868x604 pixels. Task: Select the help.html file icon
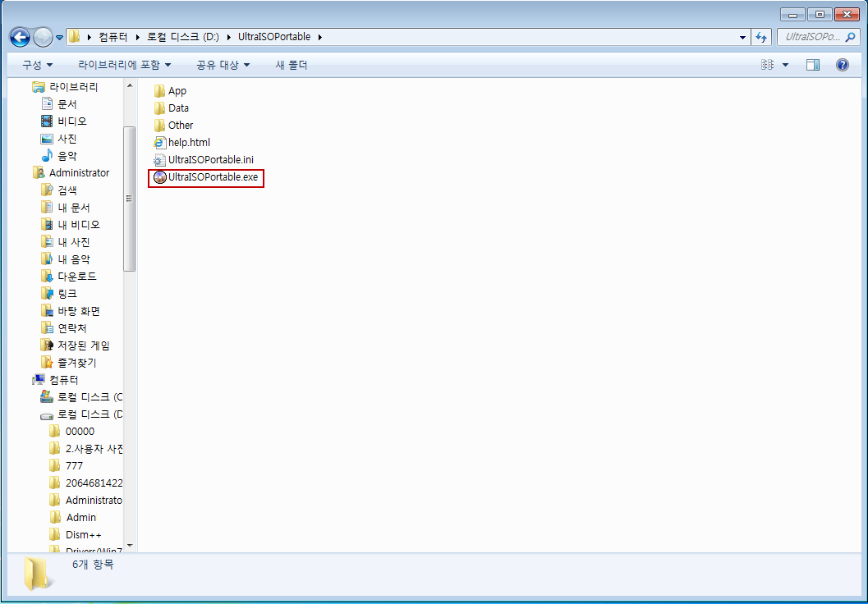click(x=159, y=143)
